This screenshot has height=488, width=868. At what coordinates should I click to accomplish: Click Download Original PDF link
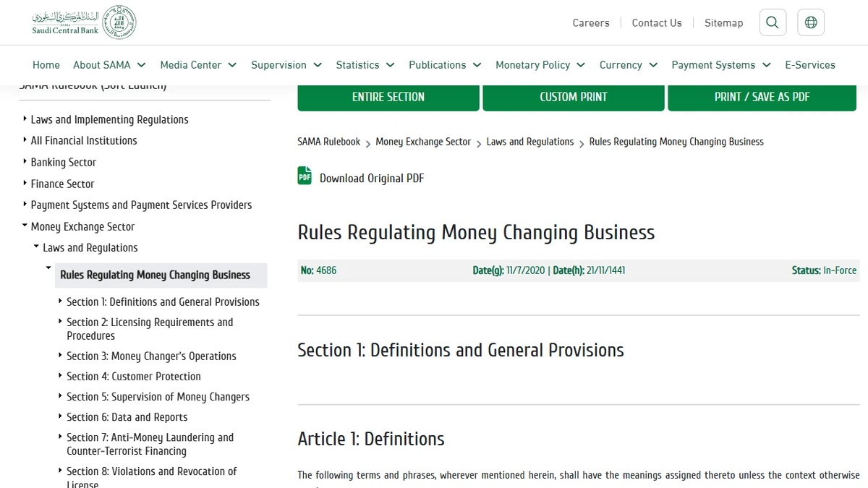point(372,179)
